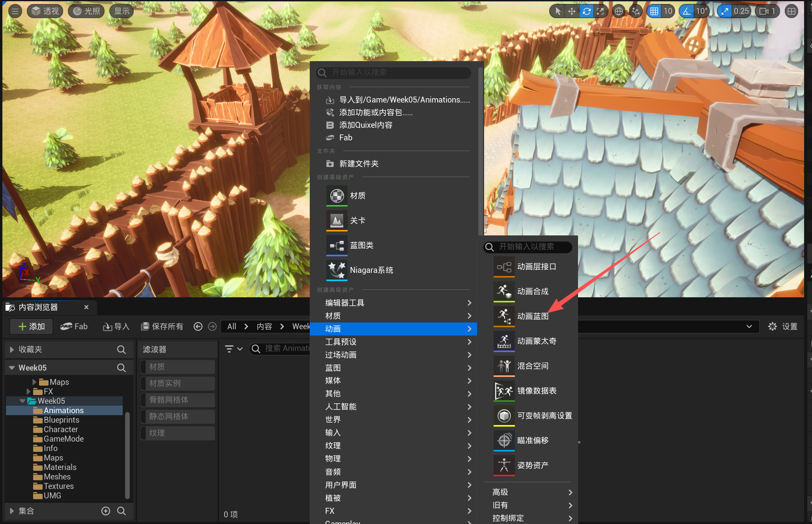Open scale snap value 0.25

[741, 11]
